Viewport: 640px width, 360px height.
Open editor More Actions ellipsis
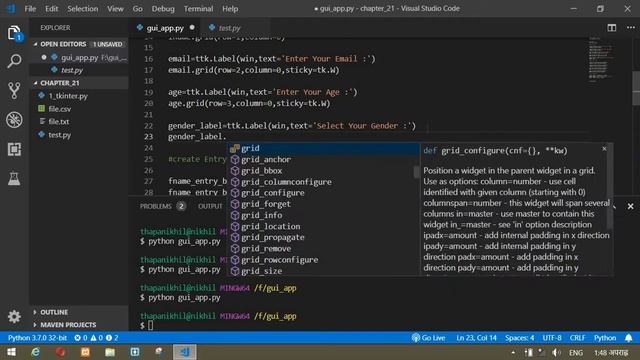[631, 28]
